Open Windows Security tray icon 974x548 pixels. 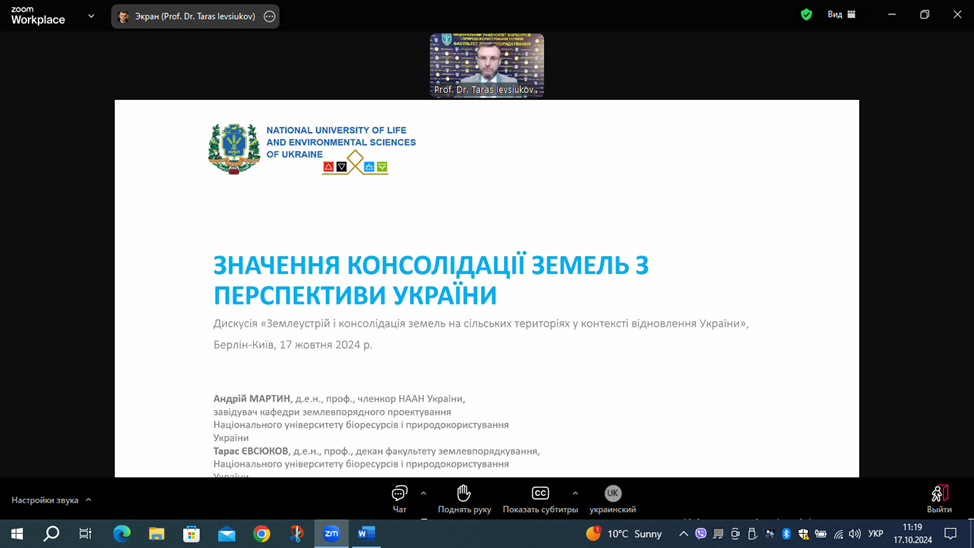(803, 534)
